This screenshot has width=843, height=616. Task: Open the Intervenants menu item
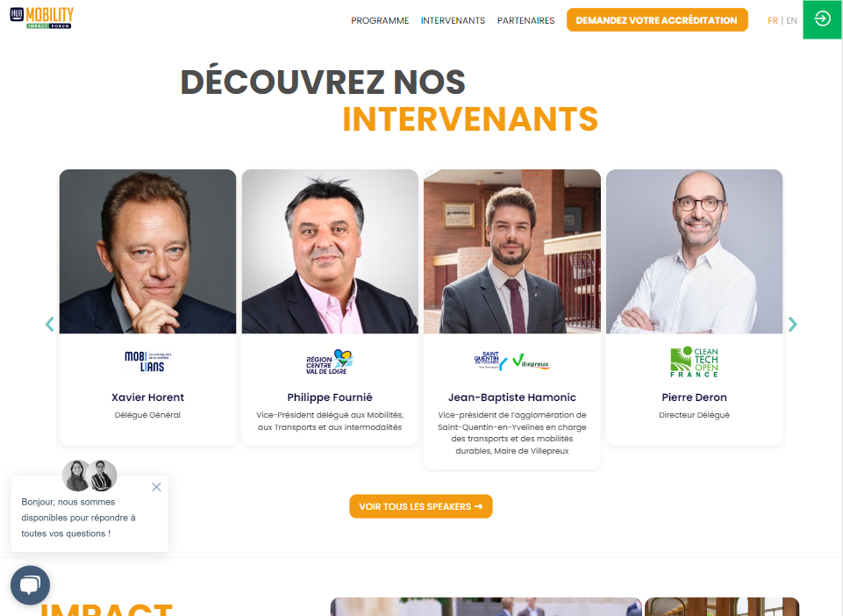point(453,20)
